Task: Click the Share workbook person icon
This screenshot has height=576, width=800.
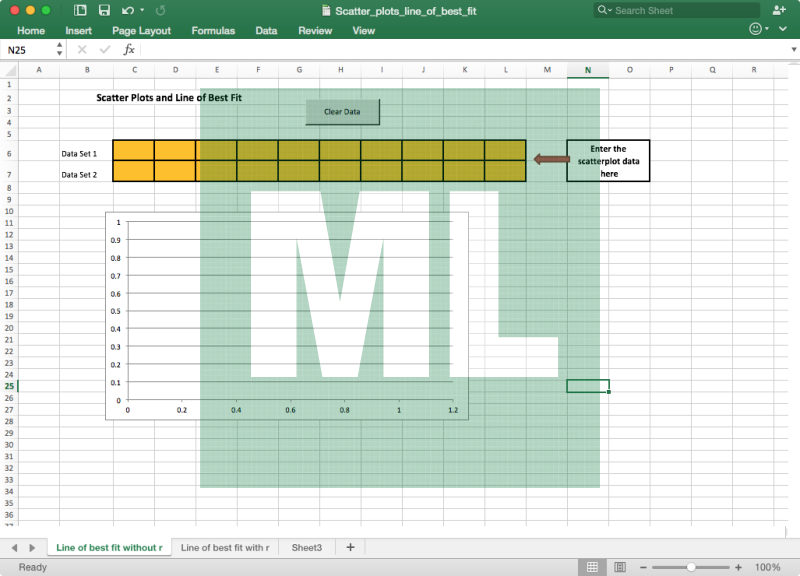Action: click(x=779, y=10)
